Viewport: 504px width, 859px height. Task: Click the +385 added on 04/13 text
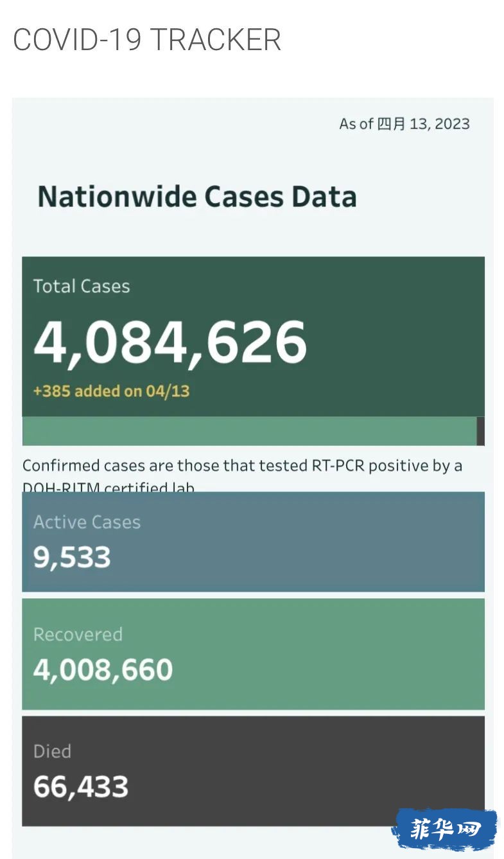coord(111,391)
